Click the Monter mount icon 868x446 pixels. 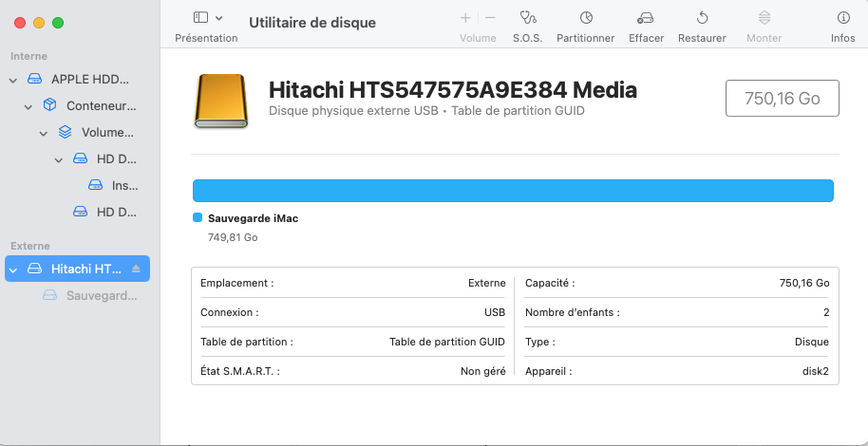click(x=764, y=18)
